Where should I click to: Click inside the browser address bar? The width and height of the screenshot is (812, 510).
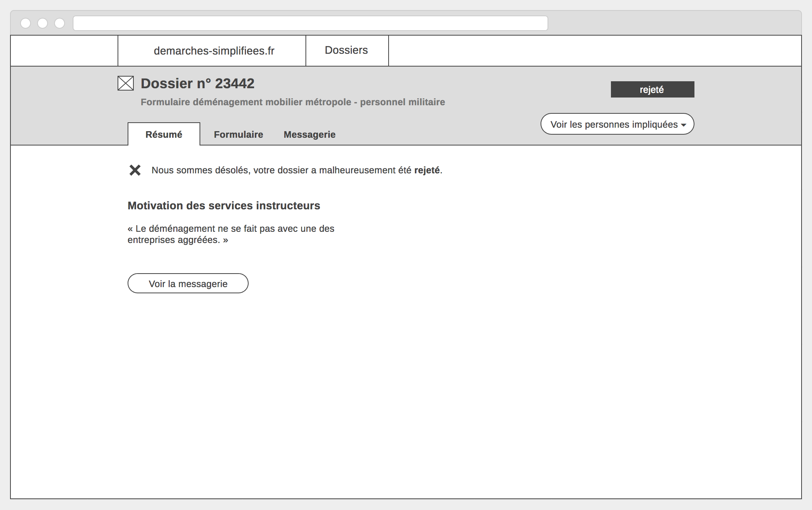[309, 24]
